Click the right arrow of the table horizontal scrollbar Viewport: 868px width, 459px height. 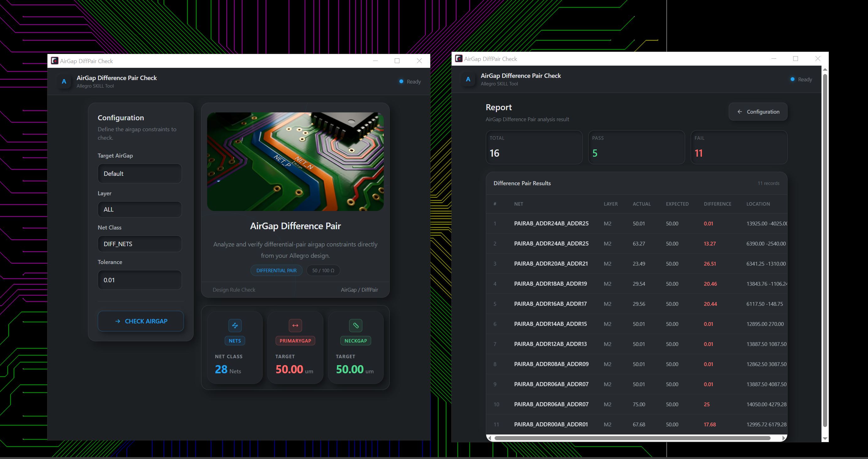784,438
